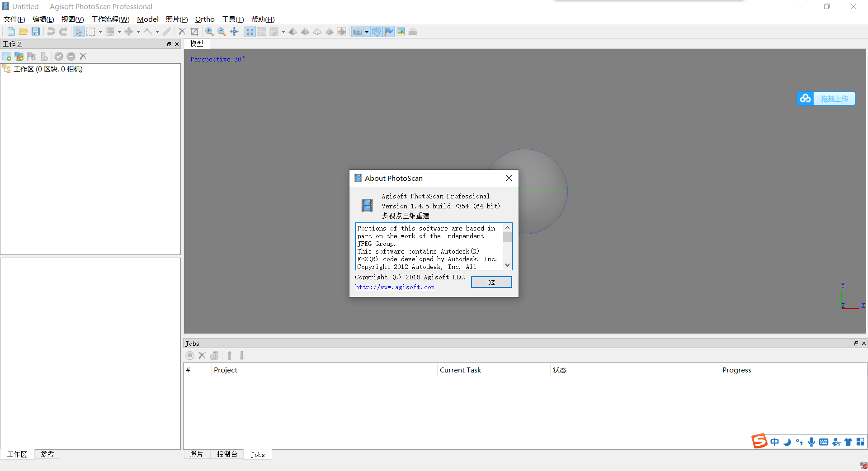Open the www.agisoft.com link
Viewport: 868px width, 471px height.
coord(395,287)
